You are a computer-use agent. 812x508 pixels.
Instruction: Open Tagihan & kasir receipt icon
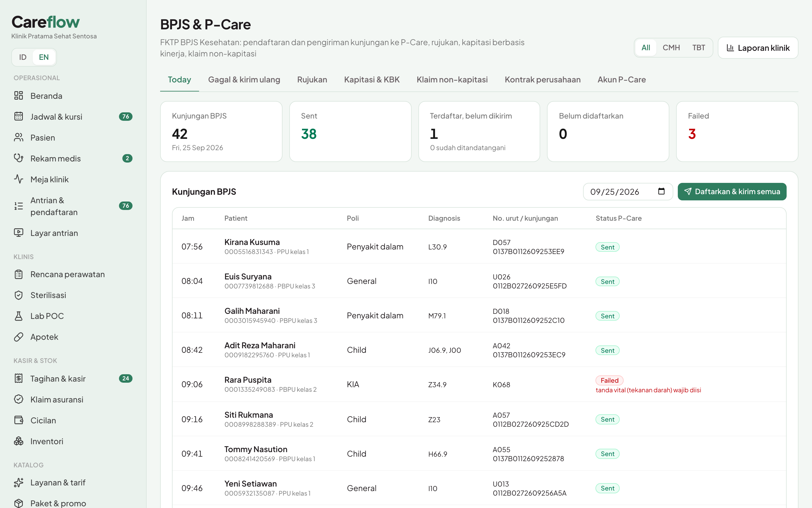[x=18, y=378]
